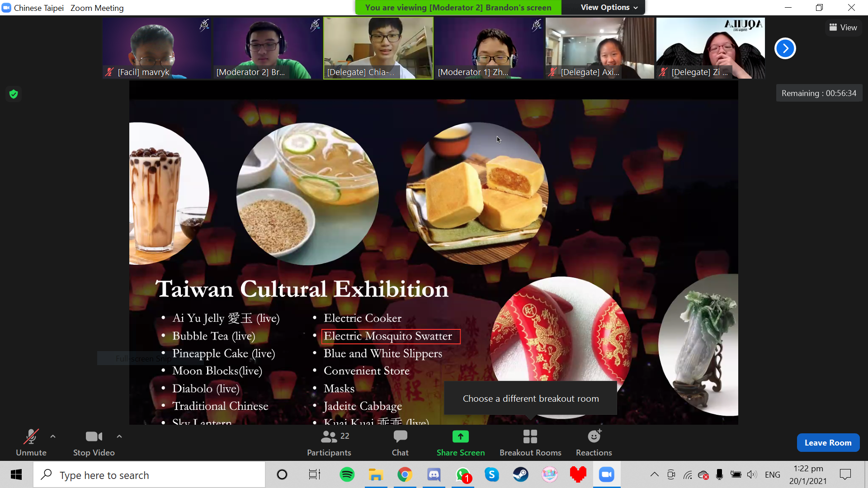This screenshot has height=488, width=868.
Task: Click the green encryption shield icon
Action: [14, 94]
